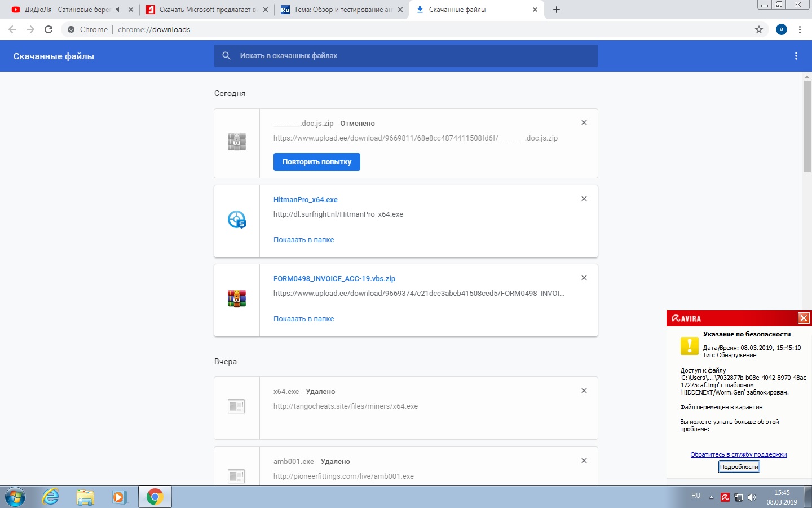Click the upload.ee doc.js.zip source URL
This screenshot has height=508, width=812.
(x=416, y=138)
